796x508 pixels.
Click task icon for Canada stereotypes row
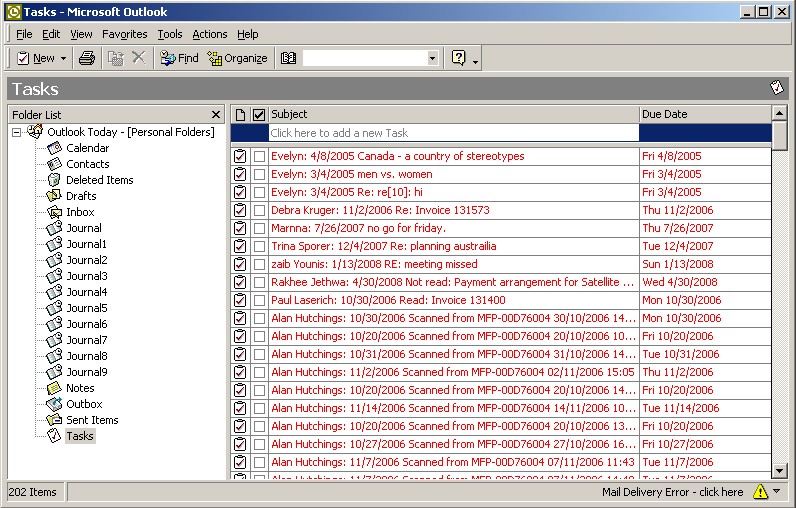pos(240,156)
